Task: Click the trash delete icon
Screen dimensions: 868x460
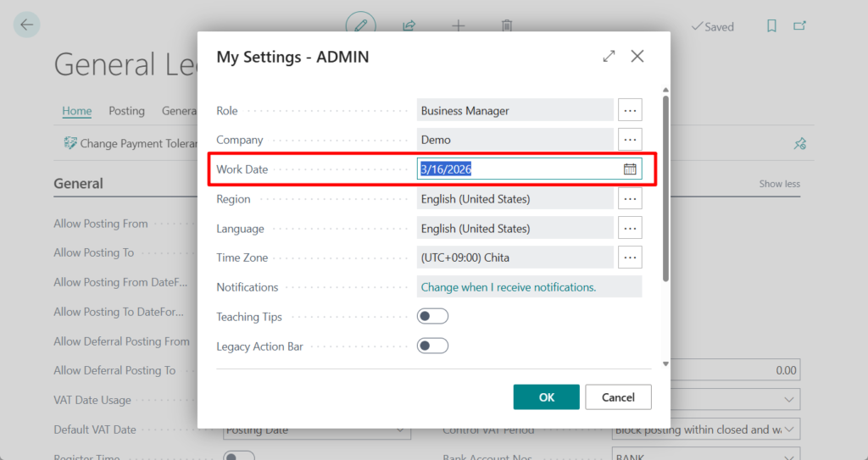Action: pyautogui.click(x=507, y=25)
